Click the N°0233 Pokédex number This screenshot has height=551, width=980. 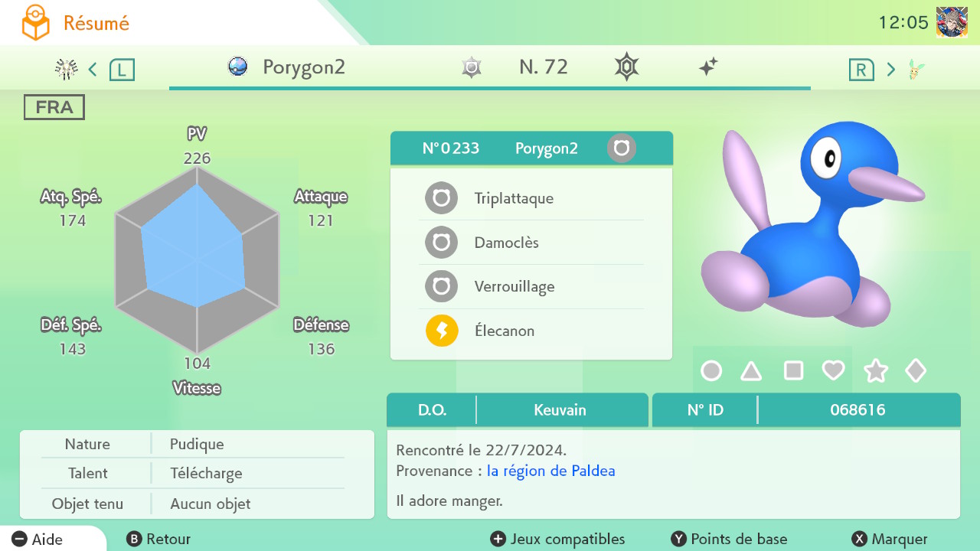click(451, 148)
